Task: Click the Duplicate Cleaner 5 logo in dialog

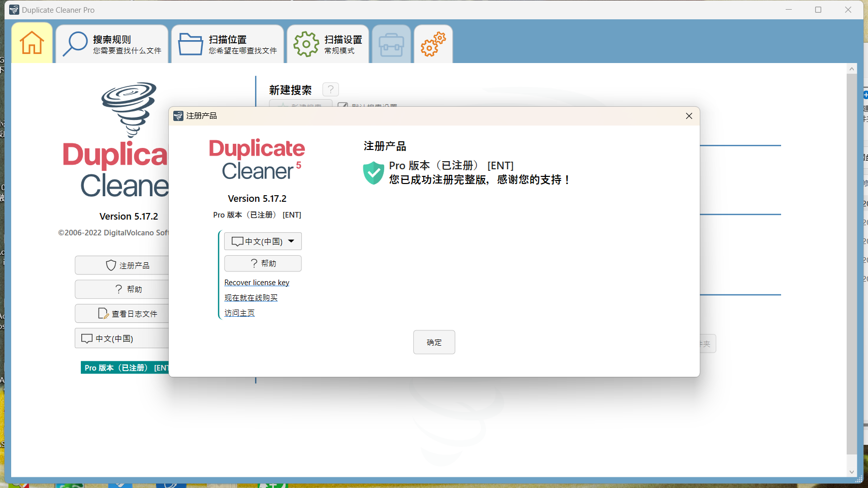Action: tap(257, 160)
